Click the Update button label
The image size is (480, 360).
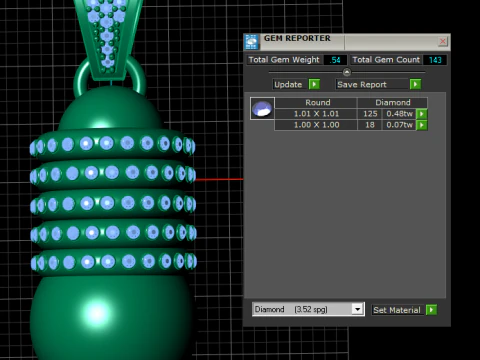(288, 84)
